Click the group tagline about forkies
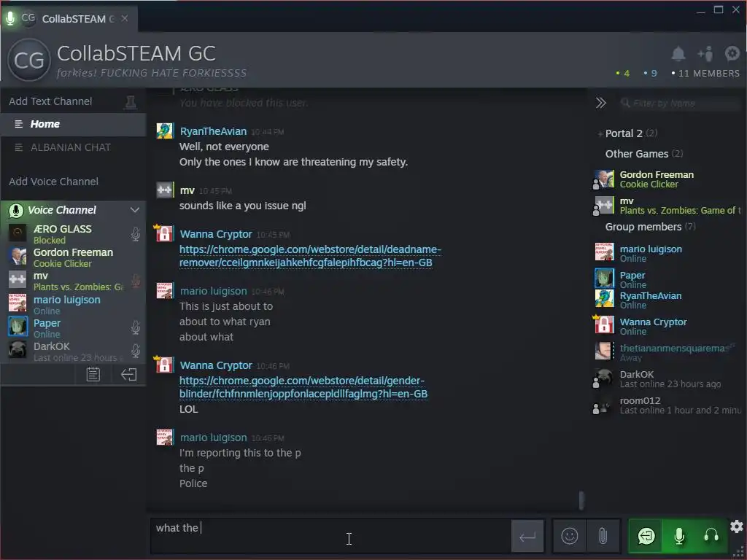Viewport: 747px width, 560px height. click(x=152, y=73)
